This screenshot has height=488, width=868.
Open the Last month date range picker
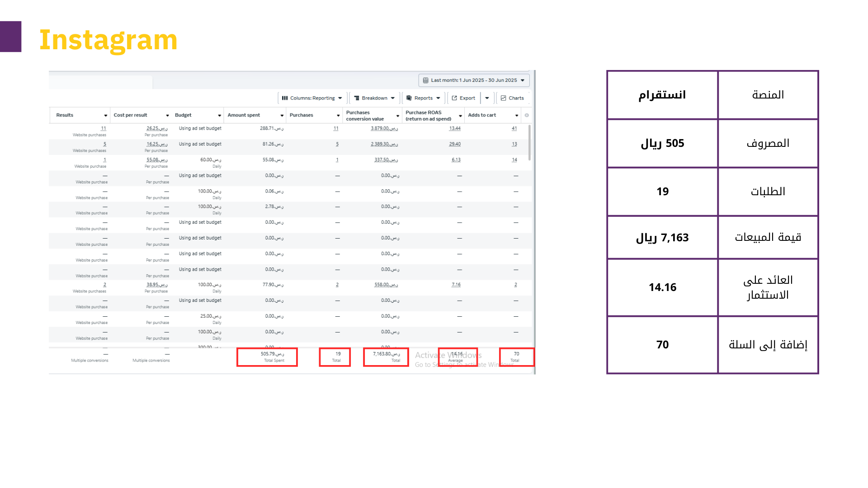point(473,80)
